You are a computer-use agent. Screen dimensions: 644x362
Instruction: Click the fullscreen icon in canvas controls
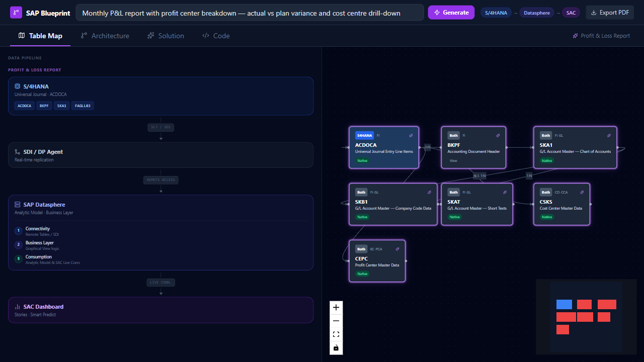pos(336,334)
